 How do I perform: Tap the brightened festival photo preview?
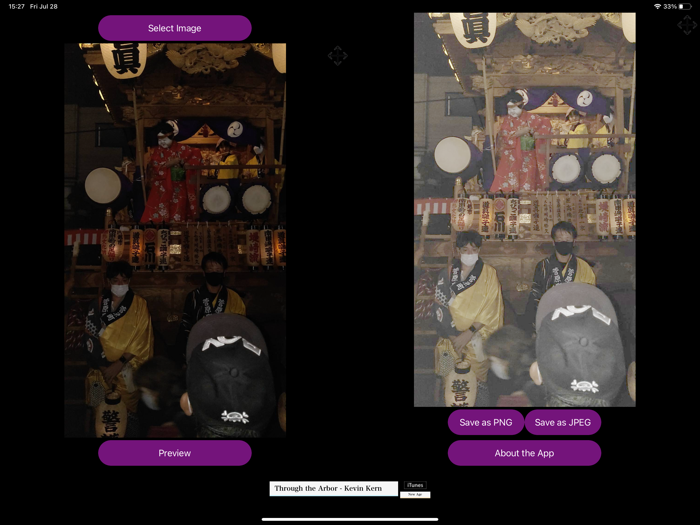[x=525, y=209]
